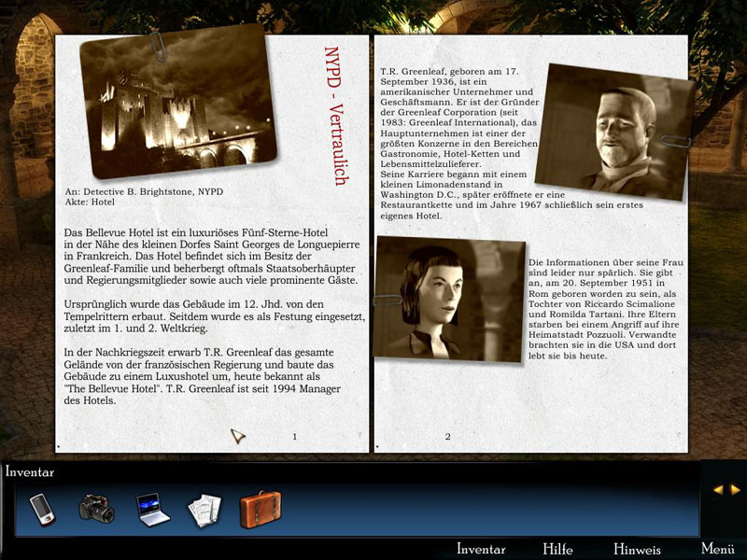Screen dimensions: 747x560
Task: Open the laptop from the inventory
Action: [152, 510]
